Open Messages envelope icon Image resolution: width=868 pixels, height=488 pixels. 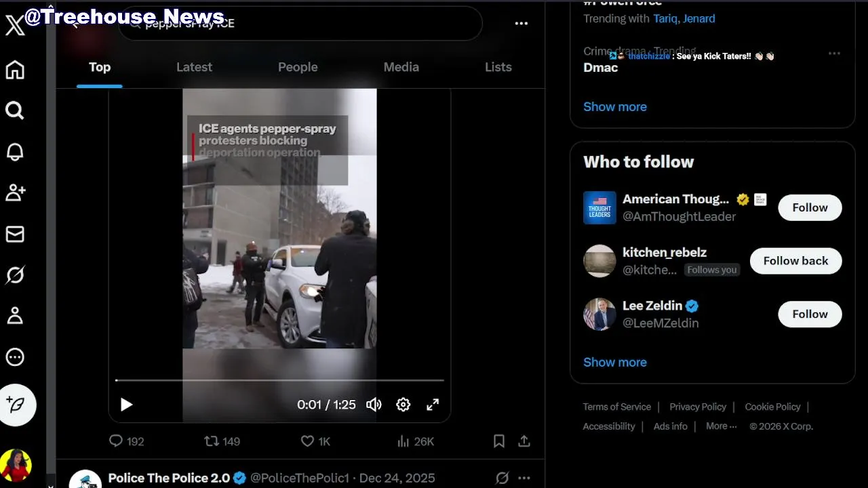[x=15, y=234]
